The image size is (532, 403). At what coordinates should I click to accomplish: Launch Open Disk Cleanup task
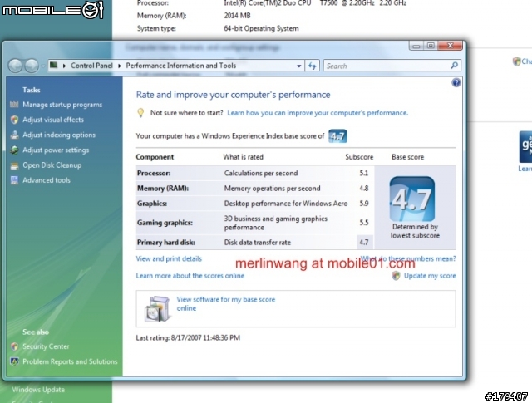(52, 165)
